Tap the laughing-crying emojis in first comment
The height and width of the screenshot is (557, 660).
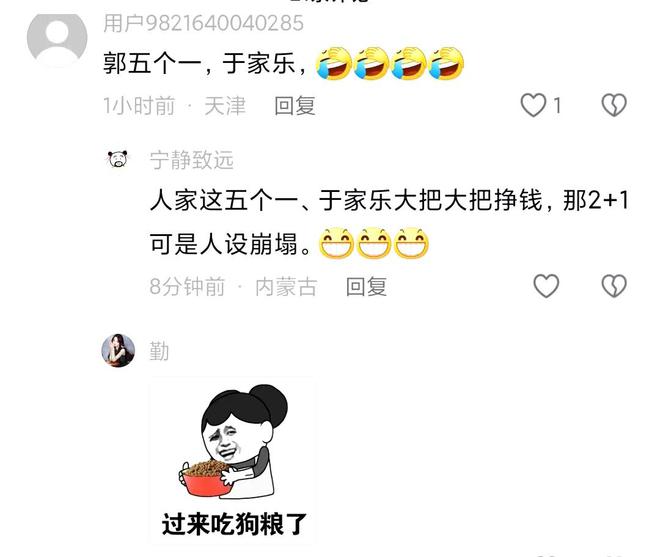pos(390,64)
